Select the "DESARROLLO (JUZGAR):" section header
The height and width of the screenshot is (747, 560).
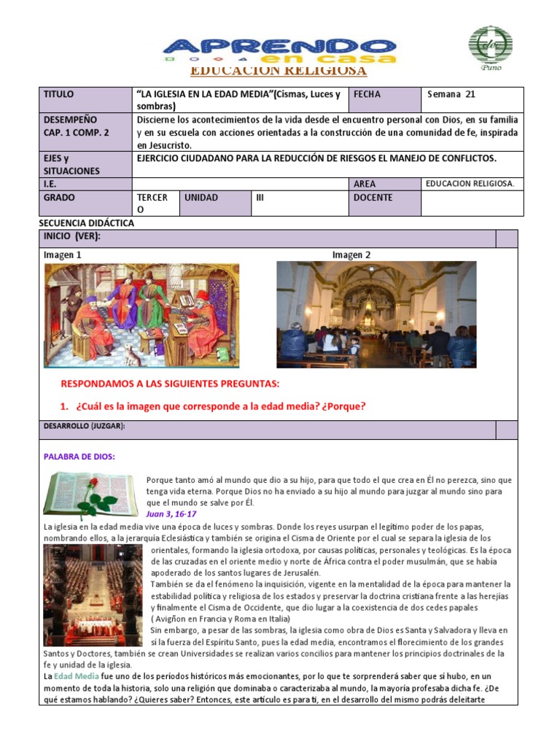point(268,430)
